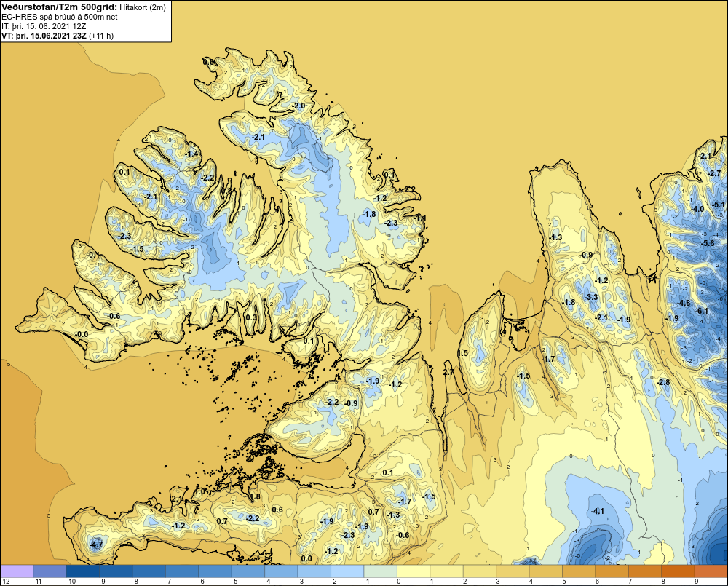Click the '9' legend scale label
Screen dimensions: 728x586
(697, 582)
